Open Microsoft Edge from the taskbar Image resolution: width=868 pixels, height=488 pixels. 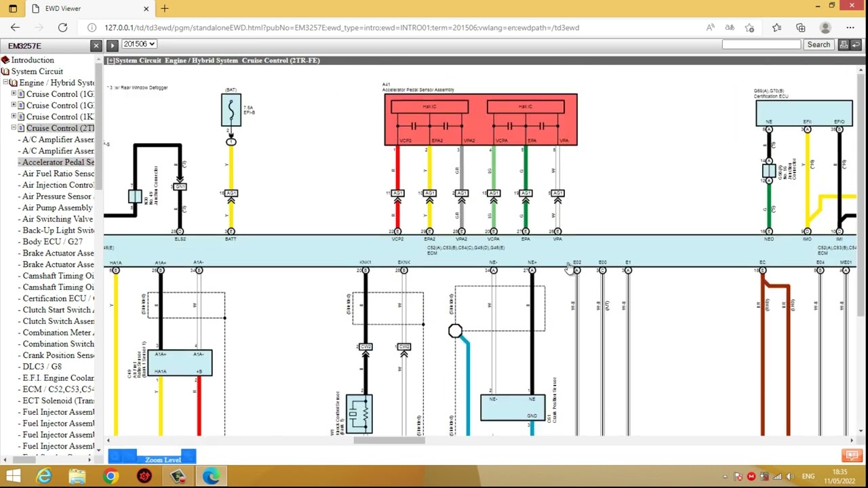[x=211, y=476]
